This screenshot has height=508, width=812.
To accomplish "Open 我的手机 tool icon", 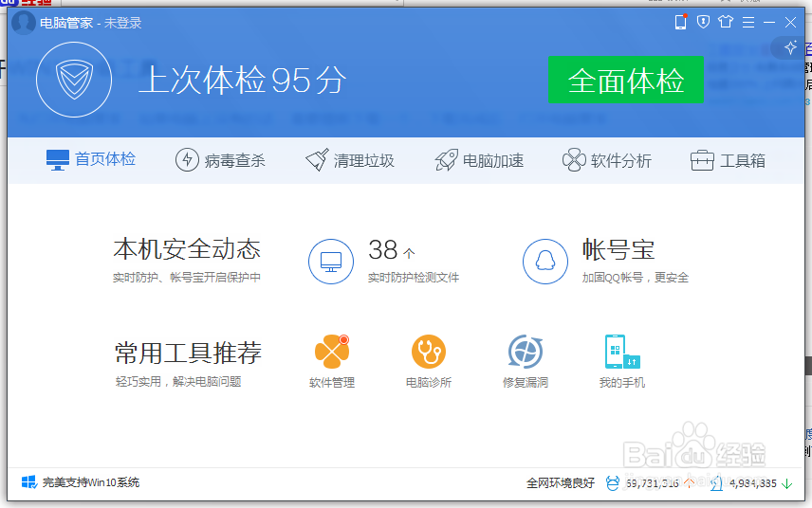I will pyautogui.click(x=622, y=352).
